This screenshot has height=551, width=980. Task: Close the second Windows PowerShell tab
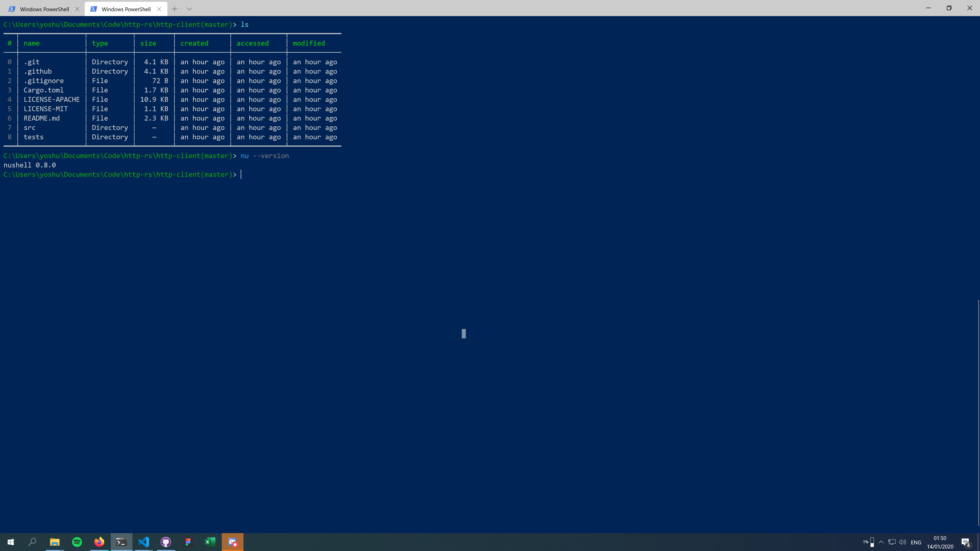(159, 9)
